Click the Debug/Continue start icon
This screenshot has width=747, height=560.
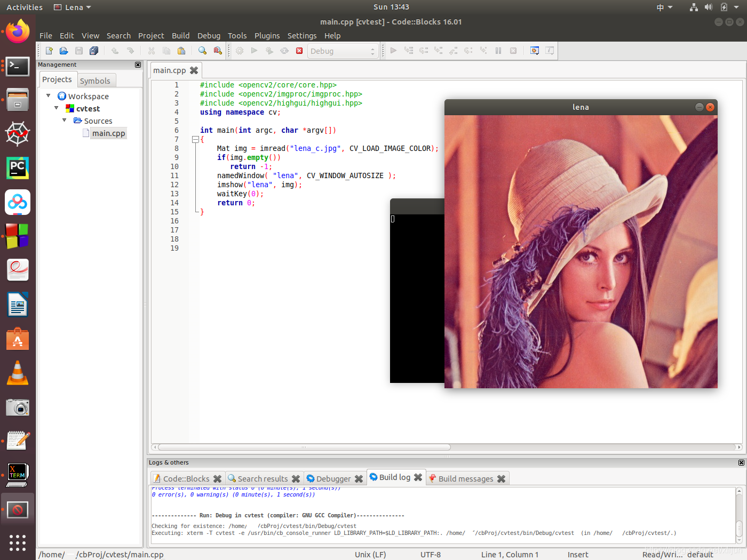[394, 51]
